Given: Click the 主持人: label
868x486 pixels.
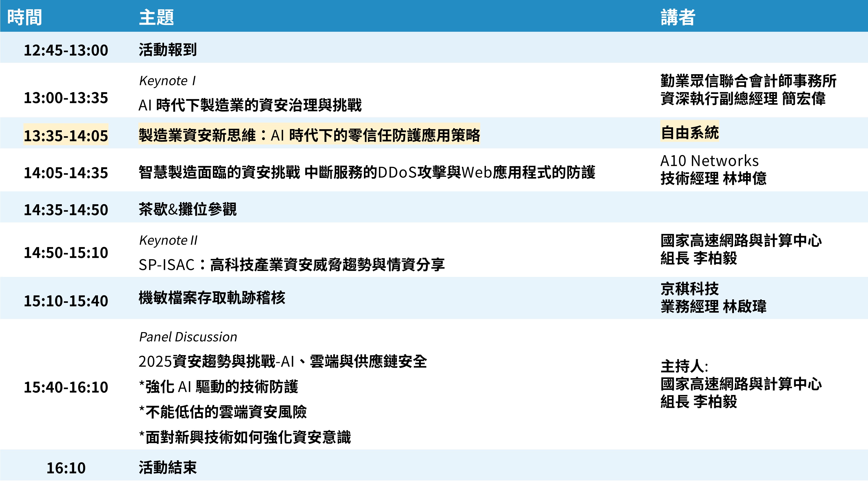Looking at the screenshot, I should point(684,366).
